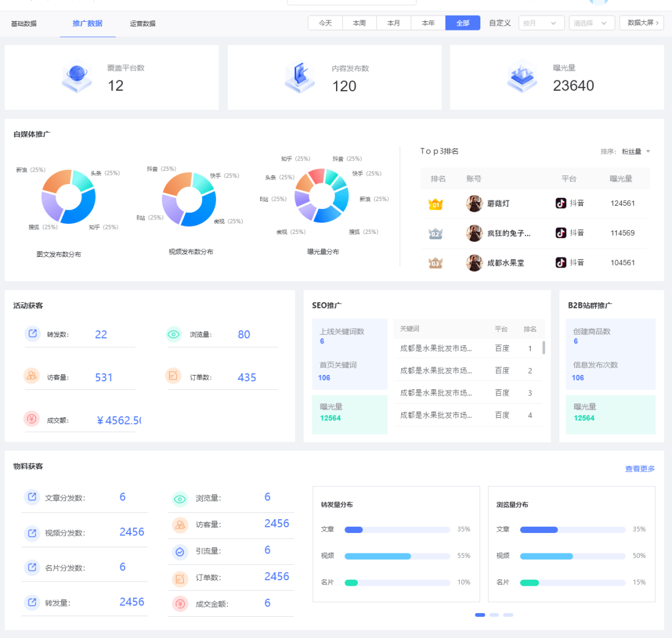Change sort order 粉丝量 dropdown
Viewport: 672px width, 638px height.
click(x=636, y=152)
